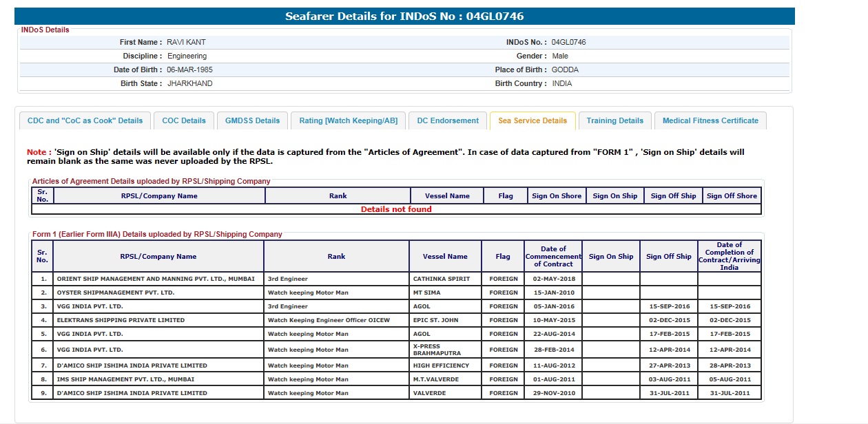Click the Date of Commencement of Contract header
Viewport: 868px width, 424px height.
tap(552, 257)
